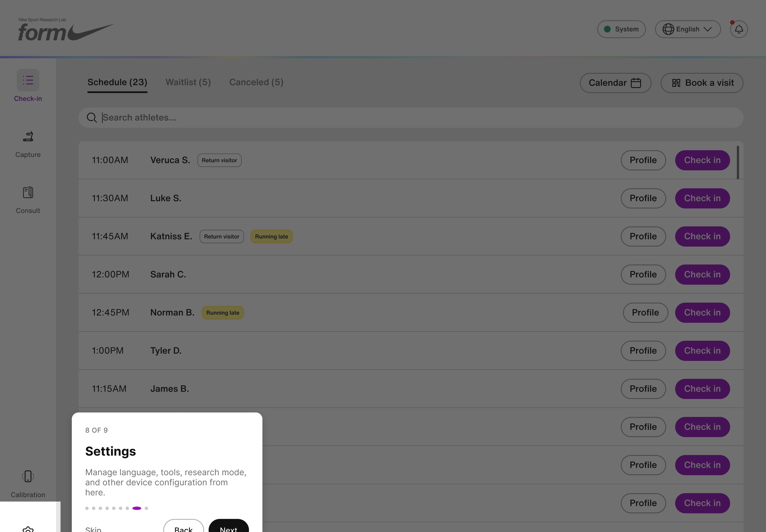766x532 pixels.
Task: Select the first tour progress dot
Action: click(x=87, y=508)
